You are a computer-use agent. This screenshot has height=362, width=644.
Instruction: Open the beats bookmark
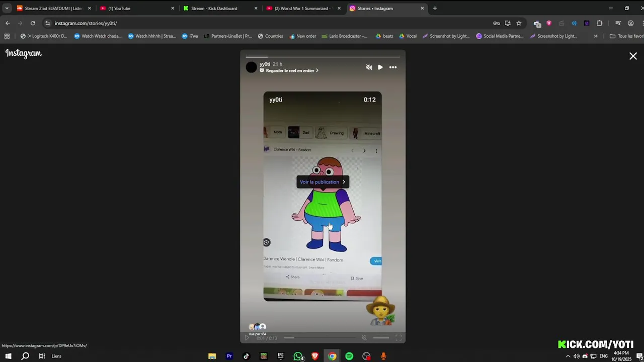tap(384, 36)
